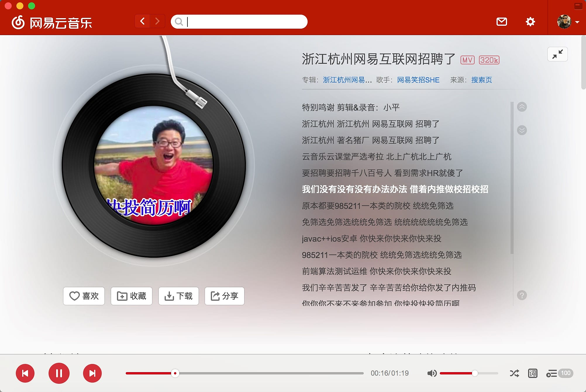
Task: Select the 320k quality badge
Action: tap(489, 60)
